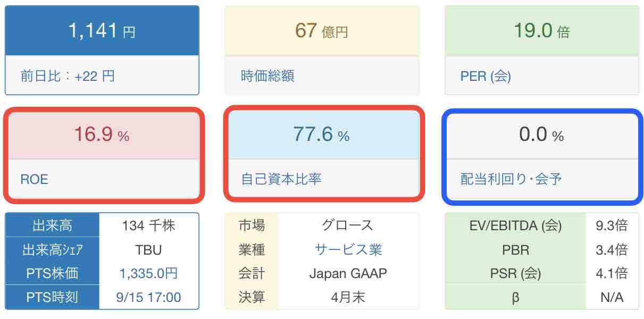
Task: Click the 出来高 row header
Action: point(52,225)
